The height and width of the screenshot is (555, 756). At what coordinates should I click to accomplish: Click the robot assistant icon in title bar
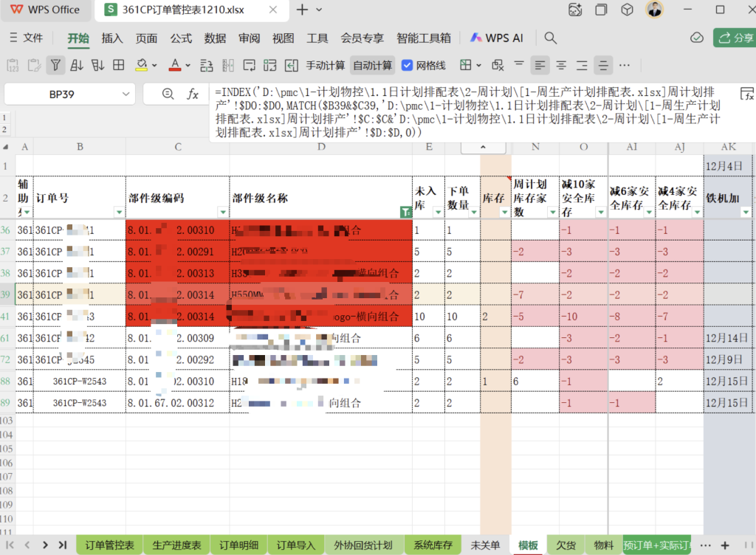pyautogui.click(x=575, y=9)
